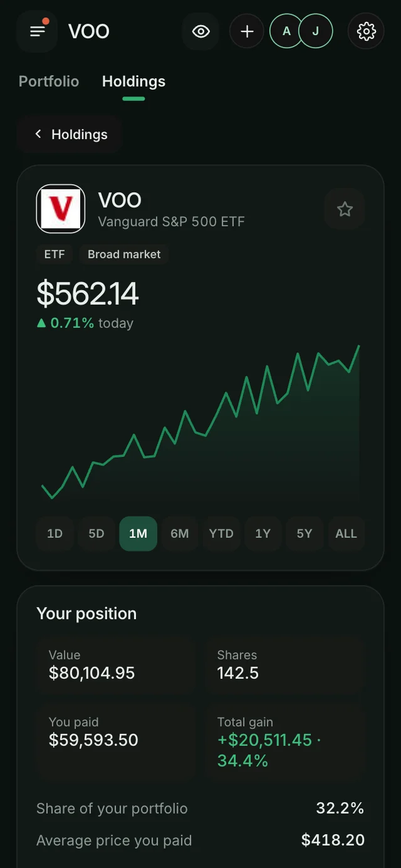Screen dimensions: 401x868
Task: Add VOO to favorites with star icon
Action: tap(345, 209)
